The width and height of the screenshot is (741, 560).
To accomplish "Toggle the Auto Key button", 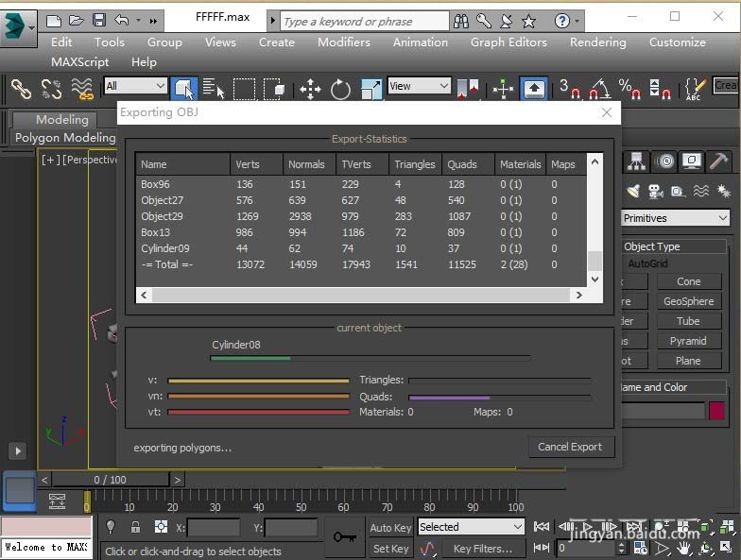I will click(390, 528).
